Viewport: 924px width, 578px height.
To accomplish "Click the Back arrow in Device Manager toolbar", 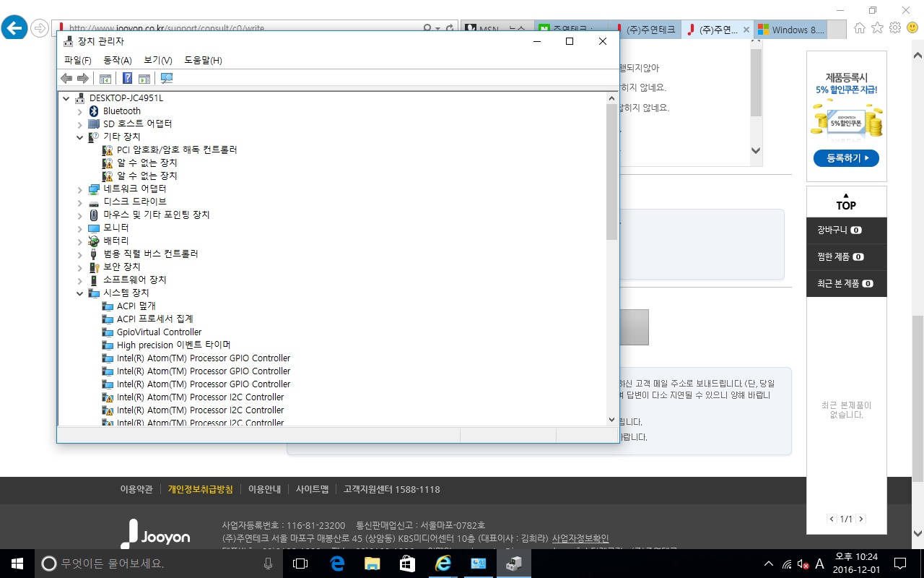I will (x=66, y=78).
